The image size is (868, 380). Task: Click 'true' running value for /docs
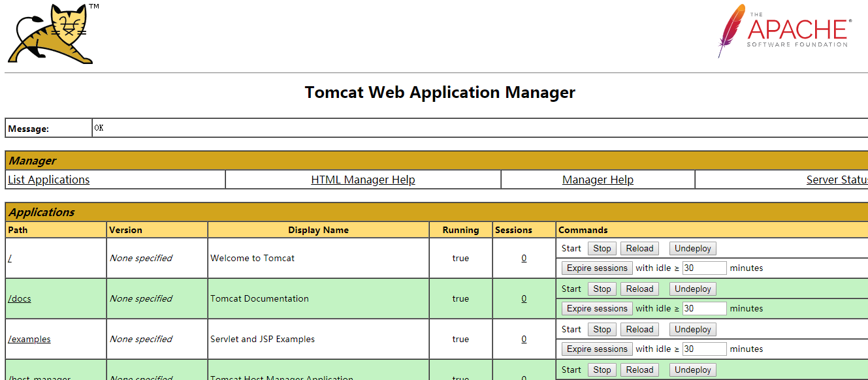click(x=460, y=298)
